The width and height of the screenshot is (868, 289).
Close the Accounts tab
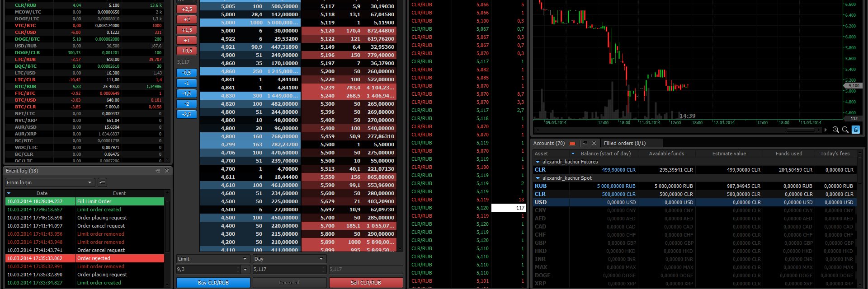pyautogui.click(x=594, y=143)
